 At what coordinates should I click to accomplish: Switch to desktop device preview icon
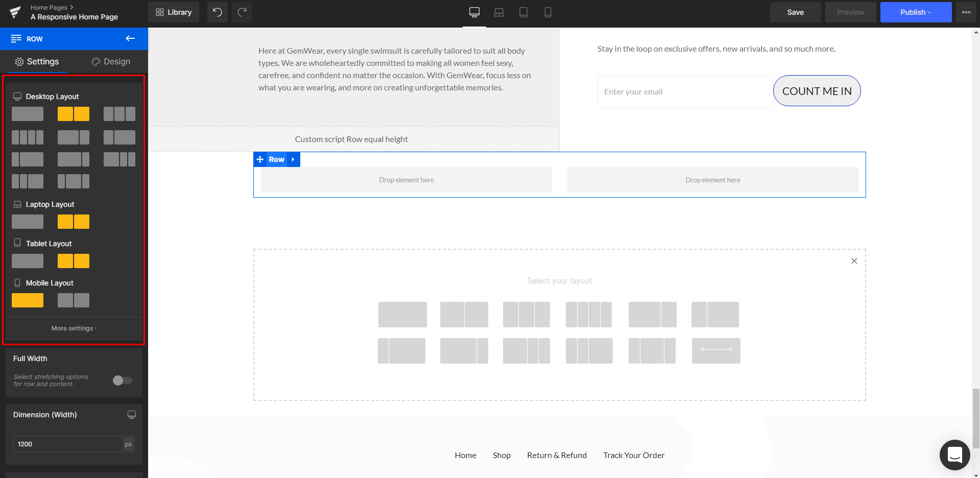pos(474,12)
